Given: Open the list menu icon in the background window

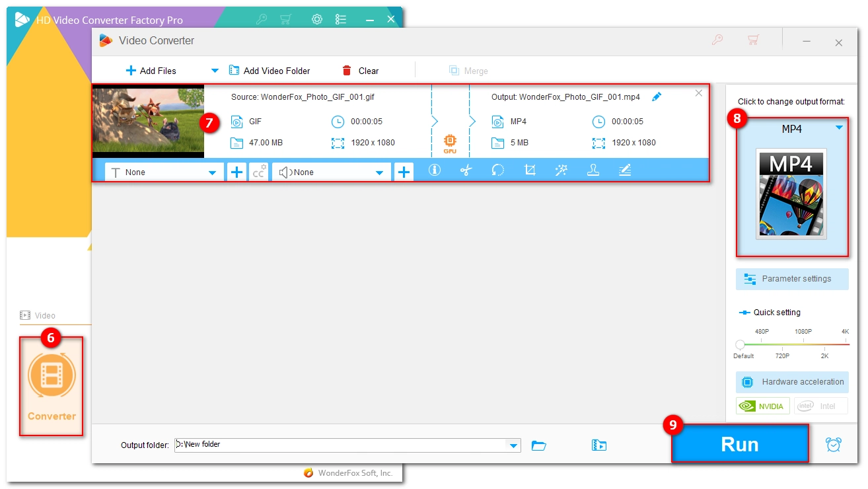Looking at the screenshot, I should [x=341, y=19].
